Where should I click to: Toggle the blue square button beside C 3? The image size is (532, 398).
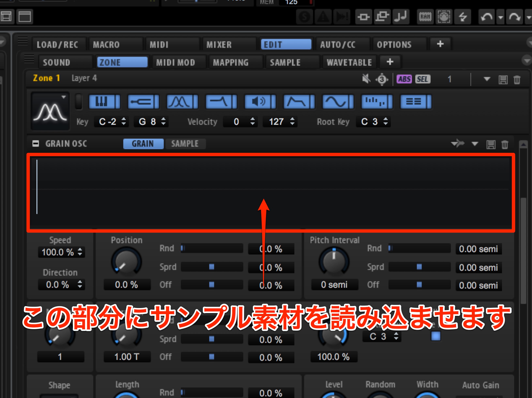click(x=435, y=336)
